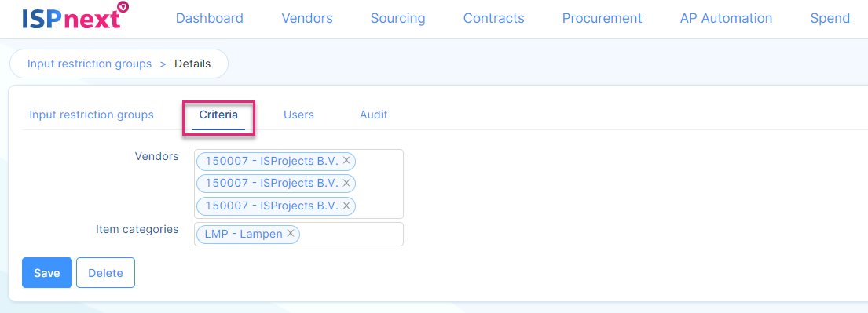868x313 pixels.
Task: View the Audit tab
Action: coord(374,115)
